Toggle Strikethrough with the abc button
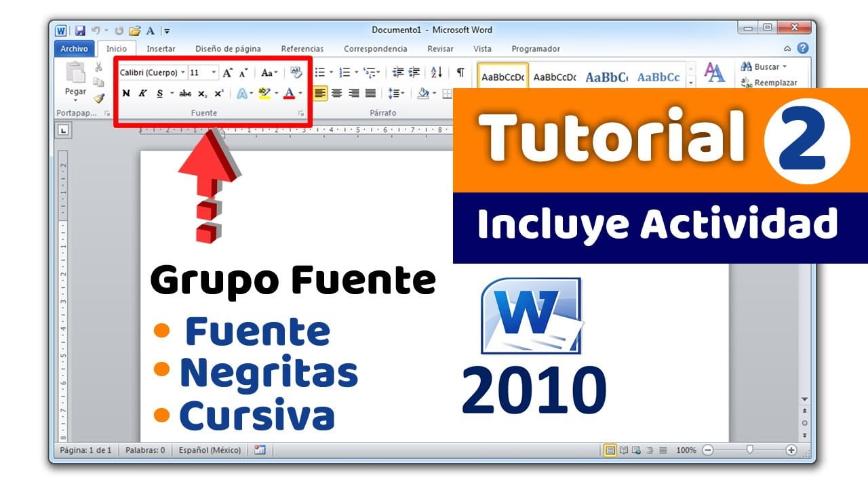Screen dimensions: 868x488 (185, 94)
